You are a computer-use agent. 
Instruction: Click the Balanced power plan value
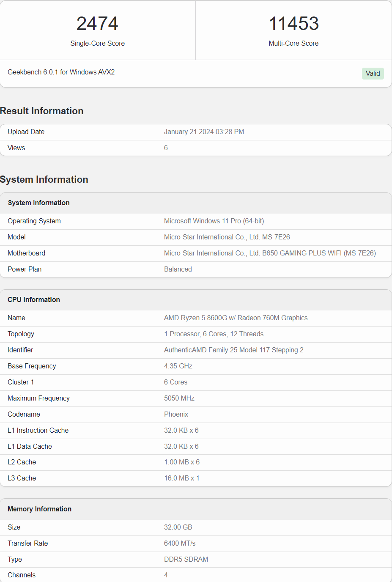pyautogui.click(x=178, y=269)
